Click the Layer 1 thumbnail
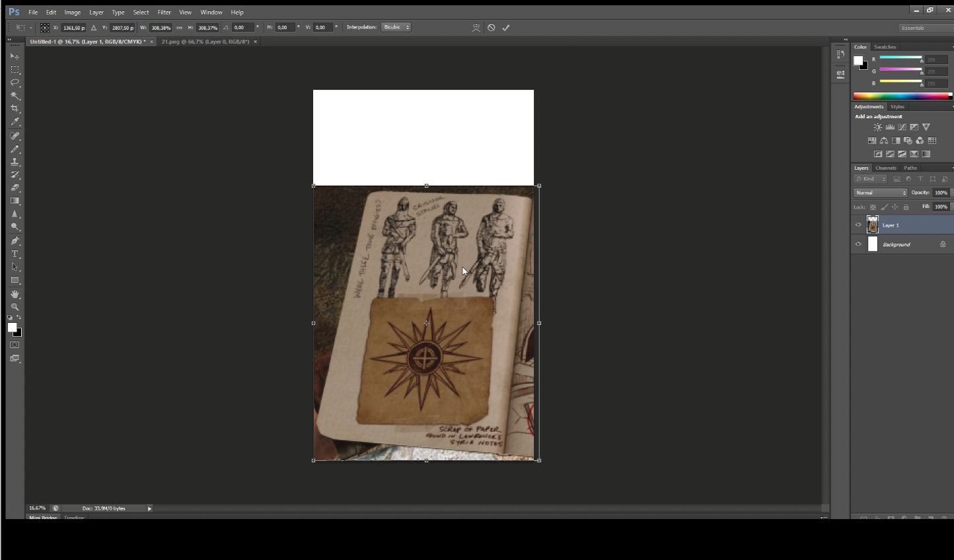Viewport: 954px width, 560px height. 873,225
